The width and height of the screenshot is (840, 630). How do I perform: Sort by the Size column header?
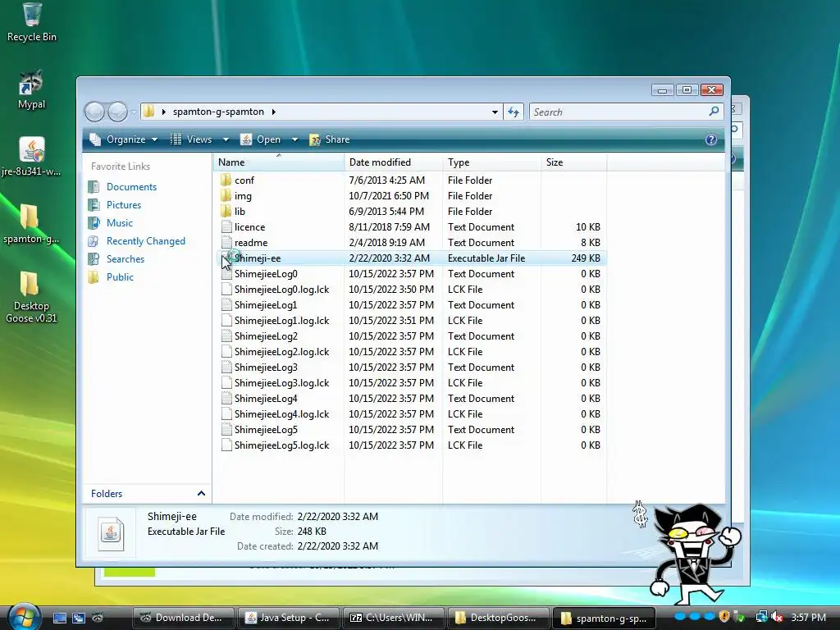pyautogui.click(x=573, y=162)
